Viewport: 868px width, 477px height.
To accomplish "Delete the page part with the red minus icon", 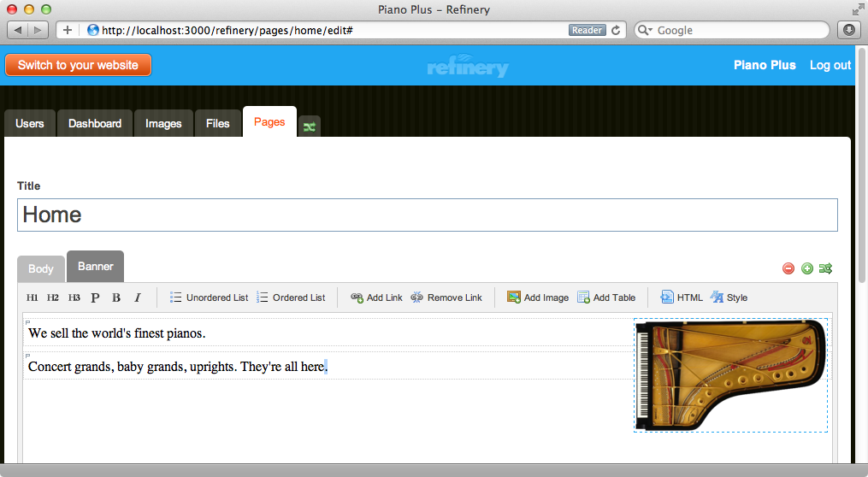I will pos(788,268).
